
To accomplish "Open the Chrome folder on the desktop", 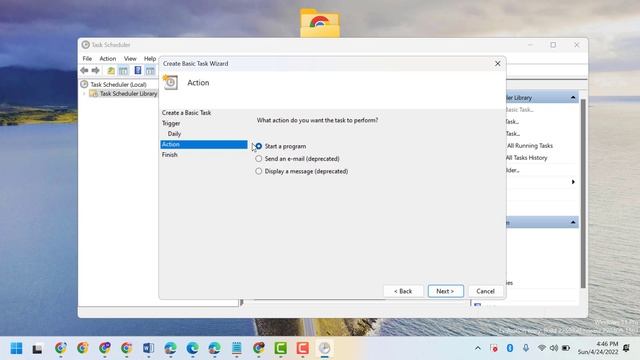I will click(320, 23).
